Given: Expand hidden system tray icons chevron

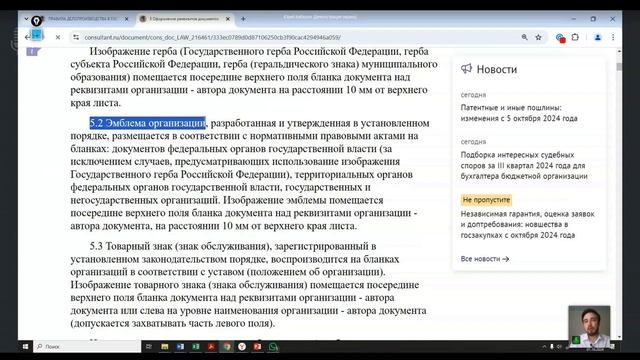Looking at the screenshot, I should [x=544, y=347].
